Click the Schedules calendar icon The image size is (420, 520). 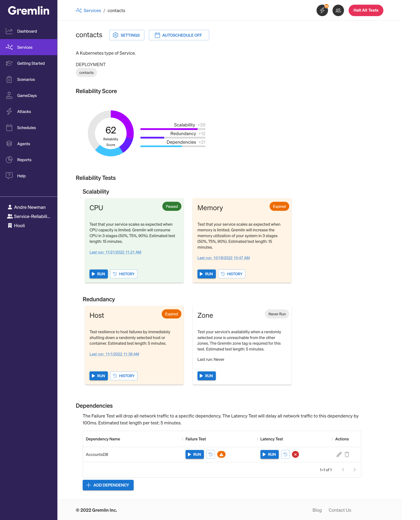pos(9,128)
